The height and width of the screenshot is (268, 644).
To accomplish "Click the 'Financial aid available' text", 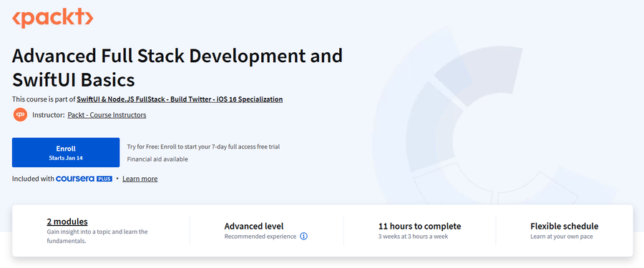I will click(157, 159).
